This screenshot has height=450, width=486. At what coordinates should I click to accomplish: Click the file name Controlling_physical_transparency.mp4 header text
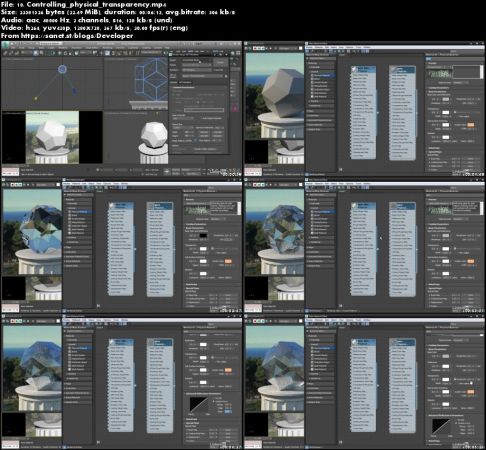click(96, 4)
